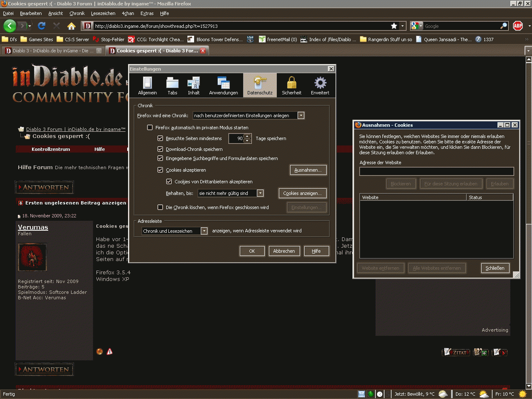This screenshot has width=532, height=399.
Task: Click the Adresse der Website input field
Action: [x=437, y=171]
